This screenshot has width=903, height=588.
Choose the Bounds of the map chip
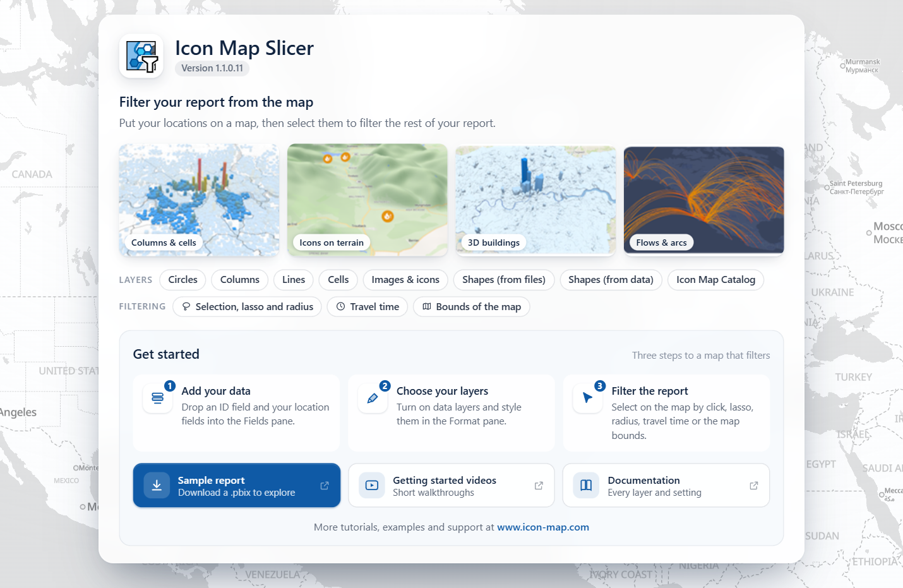tap(472, 307)
